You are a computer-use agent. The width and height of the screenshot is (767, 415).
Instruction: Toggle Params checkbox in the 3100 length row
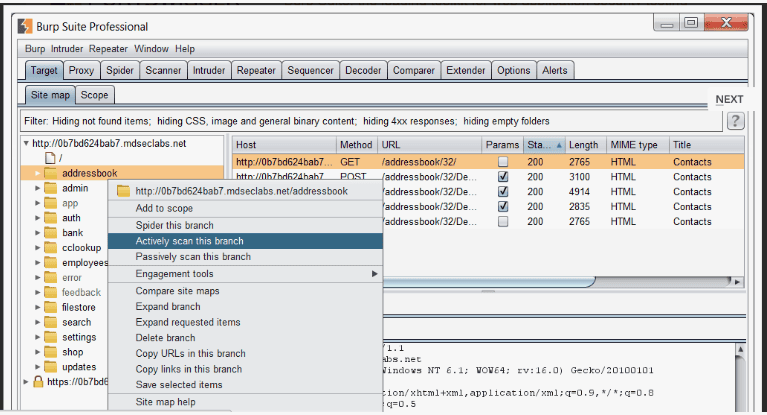coord(502,177)
